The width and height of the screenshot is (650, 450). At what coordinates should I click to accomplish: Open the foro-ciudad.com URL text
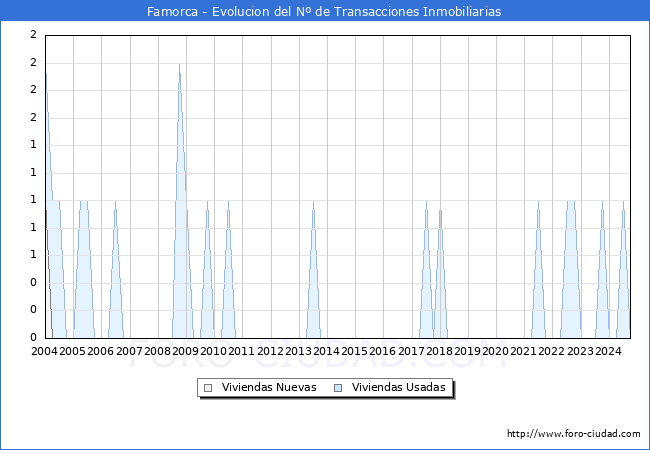574,433
